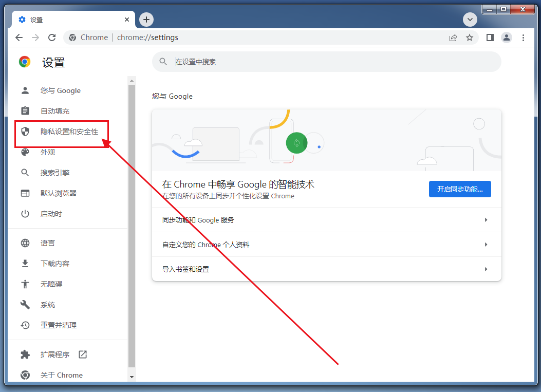Bookmark this page with the star icon
Image resolution: width=541 pixels, height=392 pixels.
(469, 38)
